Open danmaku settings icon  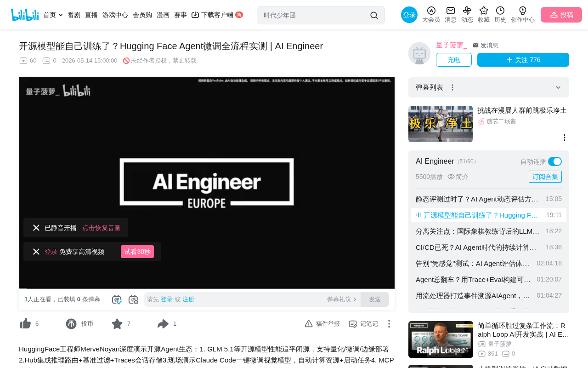133,299
